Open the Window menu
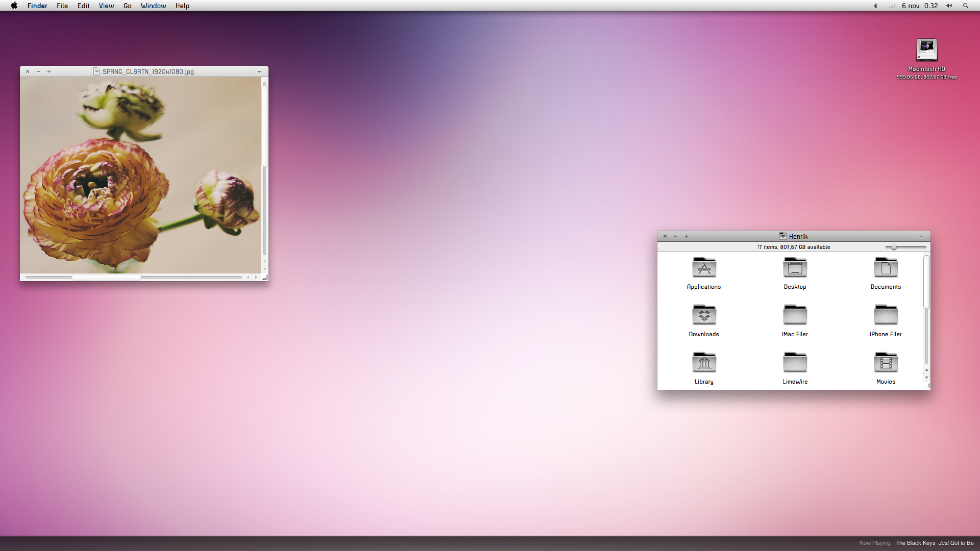Screen dimensions: 980x551 tap(153, 6)
